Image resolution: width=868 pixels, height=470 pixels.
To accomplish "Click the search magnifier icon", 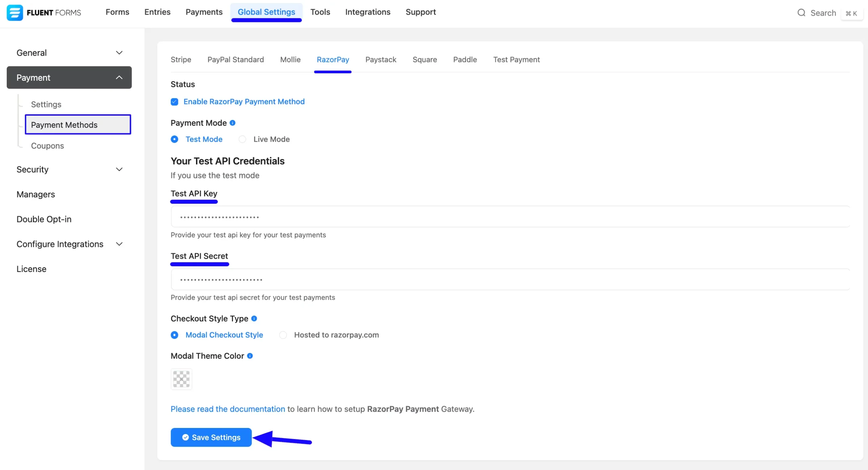I will click(x=801, y=13).
